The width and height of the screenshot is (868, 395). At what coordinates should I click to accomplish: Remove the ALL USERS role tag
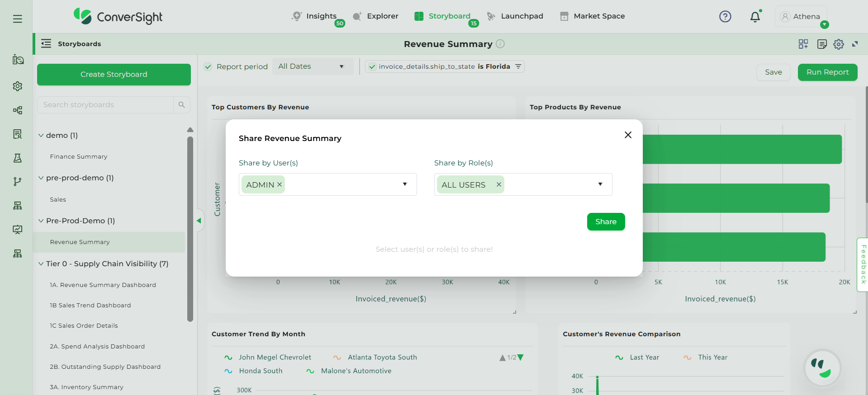[x=498, y=184]
